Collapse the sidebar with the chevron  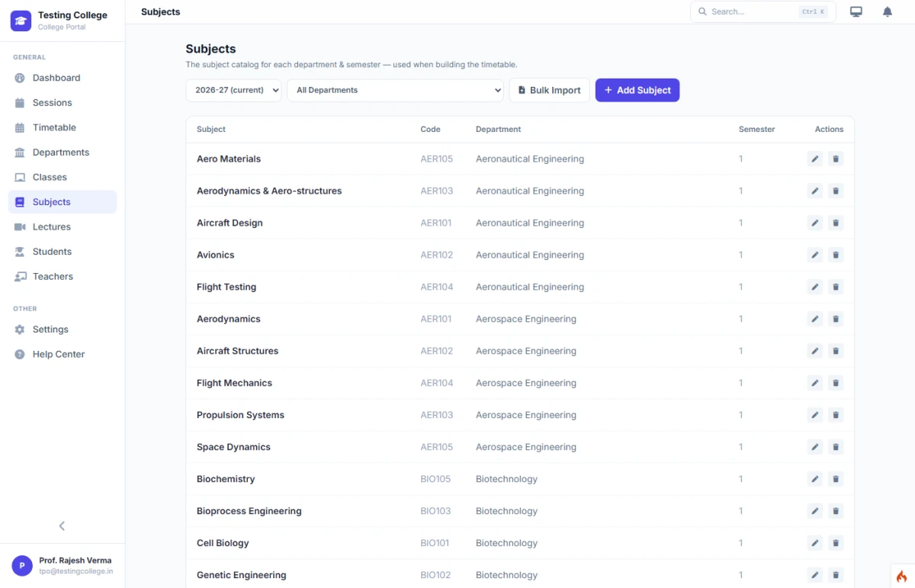[x=62, y=526]
